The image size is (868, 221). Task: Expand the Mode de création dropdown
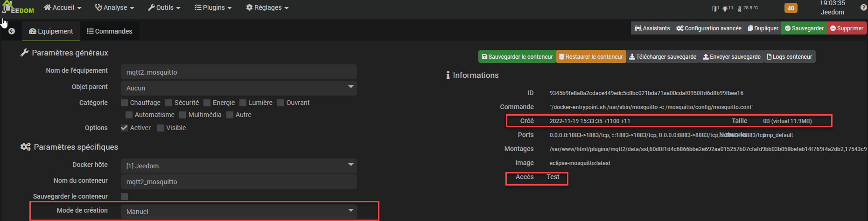pos(239,211)
